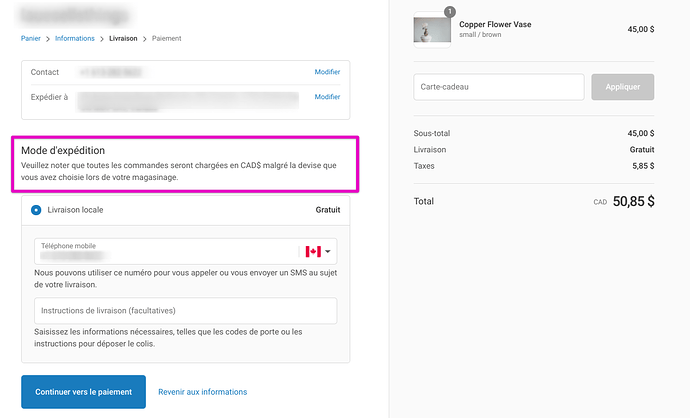Click the Canadian flag icon
The image size is (690, 418).
(x=313, y=251)
